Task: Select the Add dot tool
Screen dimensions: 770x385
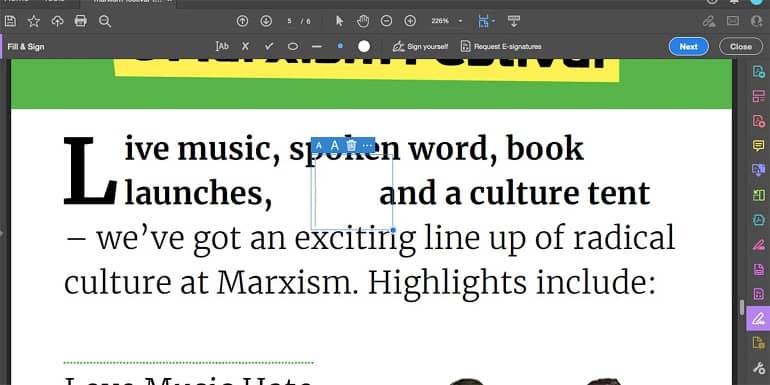Action: (x=340, y=46)
